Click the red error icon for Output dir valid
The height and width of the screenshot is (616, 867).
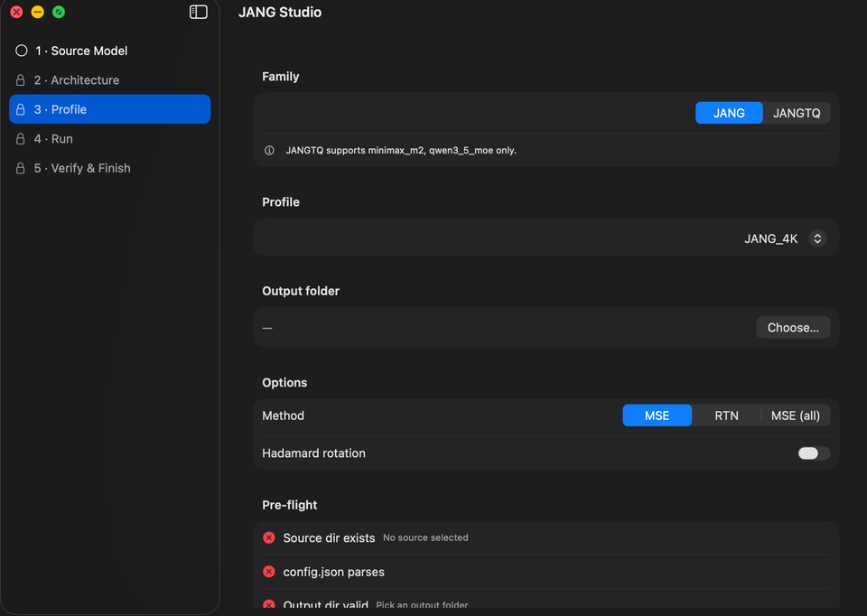pyautogui.click(x=269, y=604)
